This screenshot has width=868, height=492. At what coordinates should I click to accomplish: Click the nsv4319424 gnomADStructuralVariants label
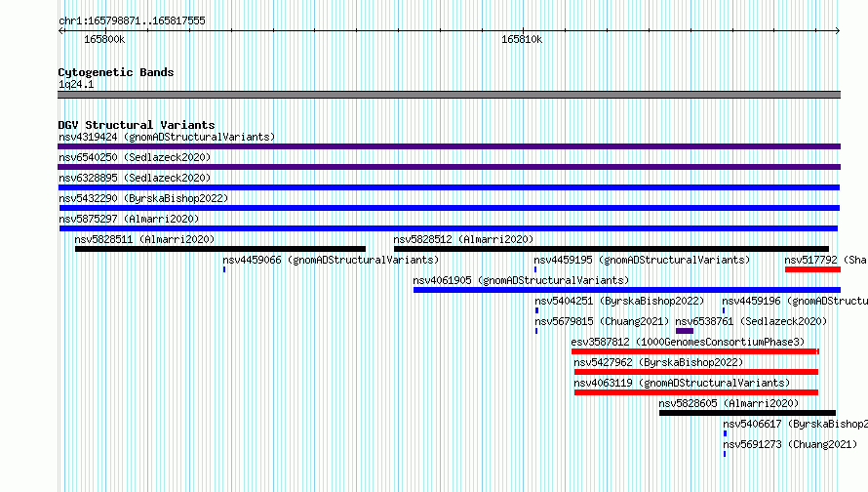(167, 137)
